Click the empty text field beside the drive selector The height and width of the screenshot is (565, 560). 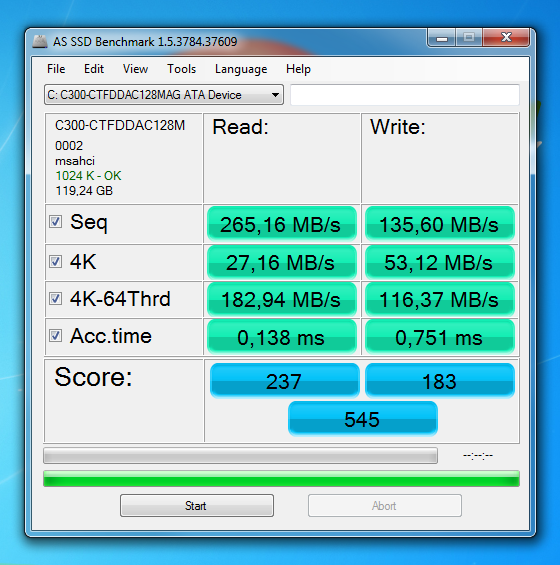coord(405,95)
